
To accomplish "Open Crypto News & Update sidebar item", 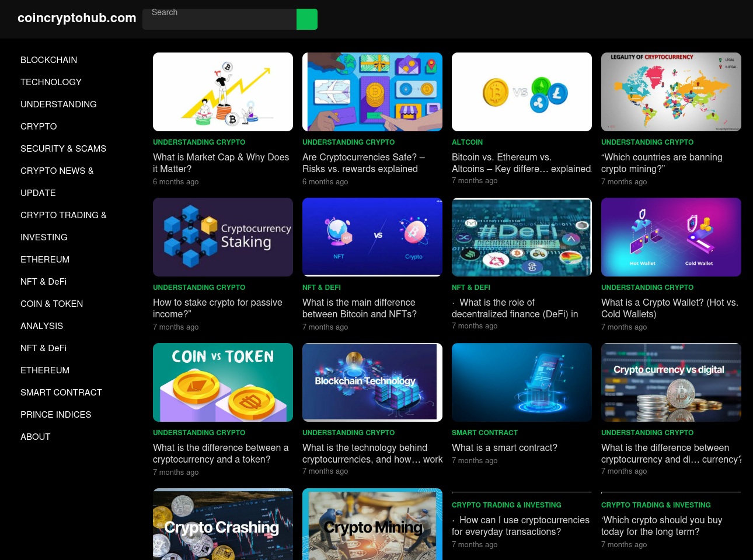I will pyautogui.click(x=57, y=182).
